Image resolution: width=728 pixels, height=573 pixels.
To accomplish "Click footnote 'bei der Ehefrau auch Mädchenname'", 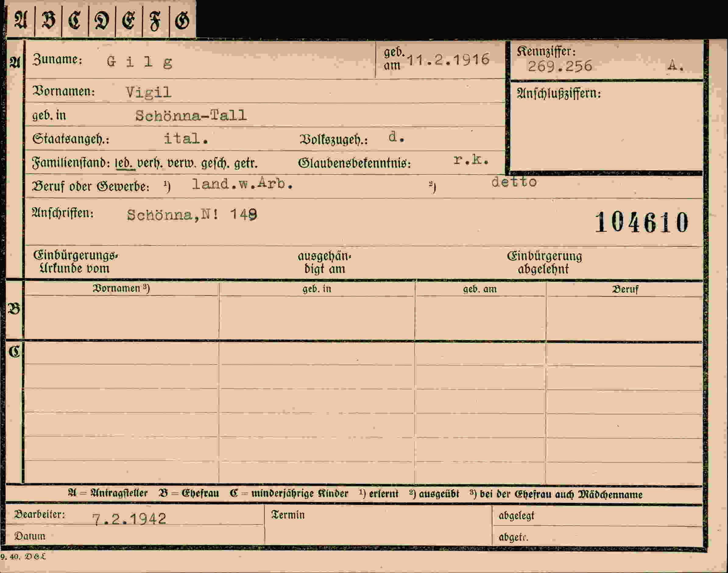I will coord(561,494).
